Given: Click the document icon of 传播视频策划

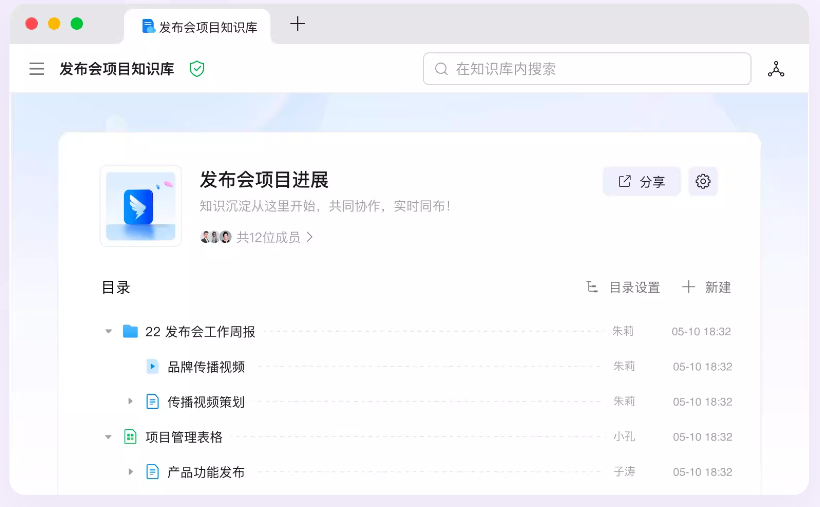Looking at the screenshot, I should [152, 401].
